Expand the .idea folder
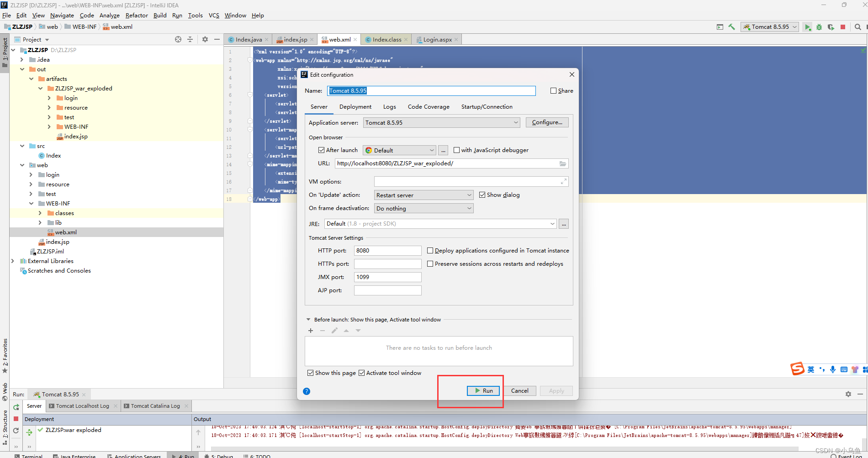The width and height of the screenshot is (868, 458). (22, 60)
